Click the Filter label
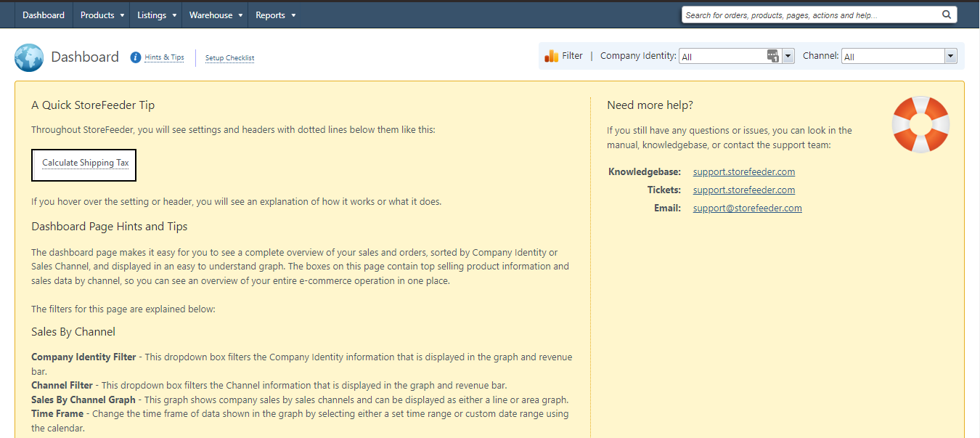Screen dimensions: 980x438 pyautogui.click(x=573, y=56)
